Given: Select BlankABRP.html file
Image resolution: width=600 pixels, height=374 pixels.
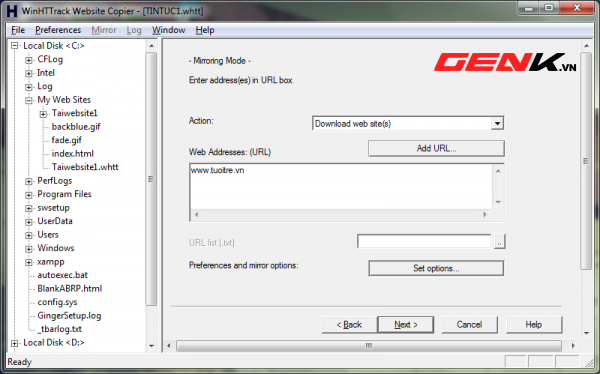Looking at the screenshot, I should click(x=70, y=289).
